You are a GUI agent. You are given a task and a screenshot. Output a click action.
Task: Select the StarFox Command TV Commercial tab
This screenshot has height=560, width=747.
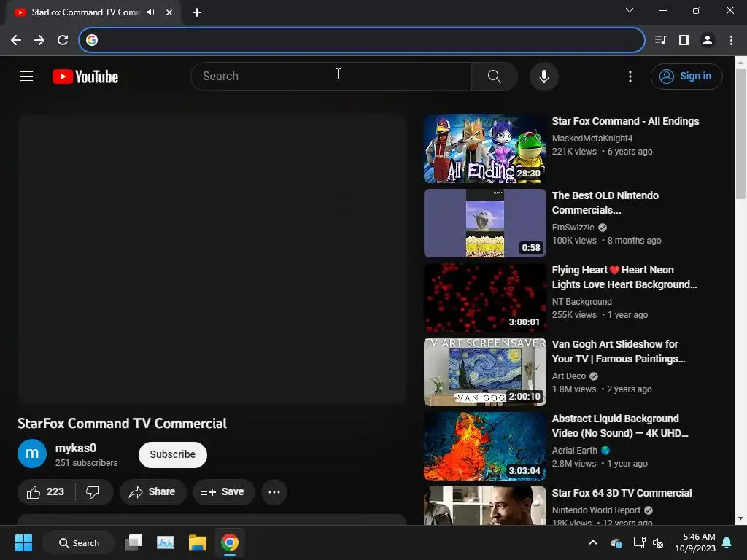click(85, 12)
